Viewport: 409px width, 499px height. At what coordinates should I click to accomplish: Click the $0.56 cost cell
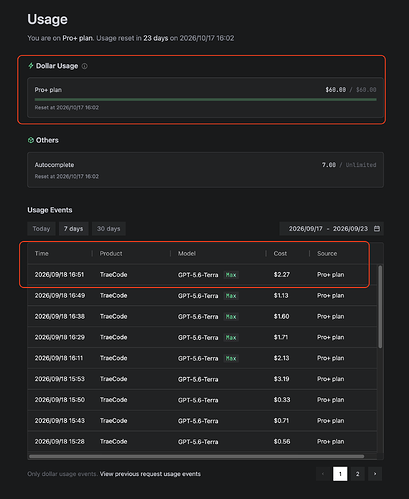tap(282, 441)
